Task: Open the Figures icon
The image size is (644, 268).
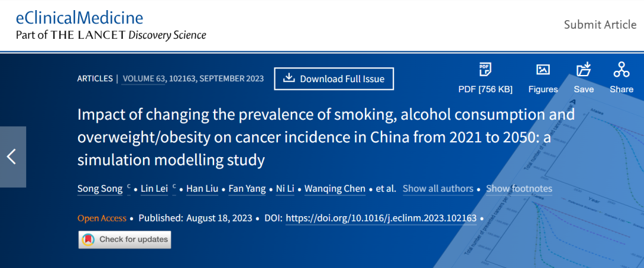Action: [x=543, y=70]
